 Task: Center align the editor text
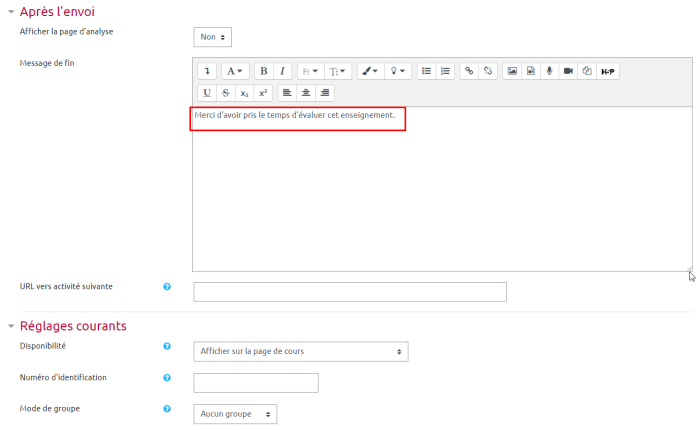[306, 93]
